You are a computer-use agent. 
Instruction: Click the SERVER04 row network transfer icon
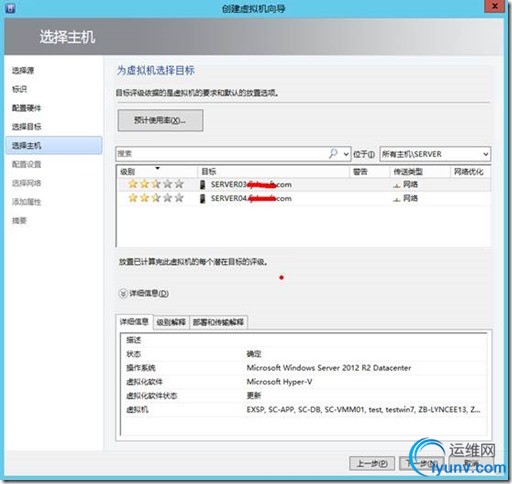coord(397,199)
